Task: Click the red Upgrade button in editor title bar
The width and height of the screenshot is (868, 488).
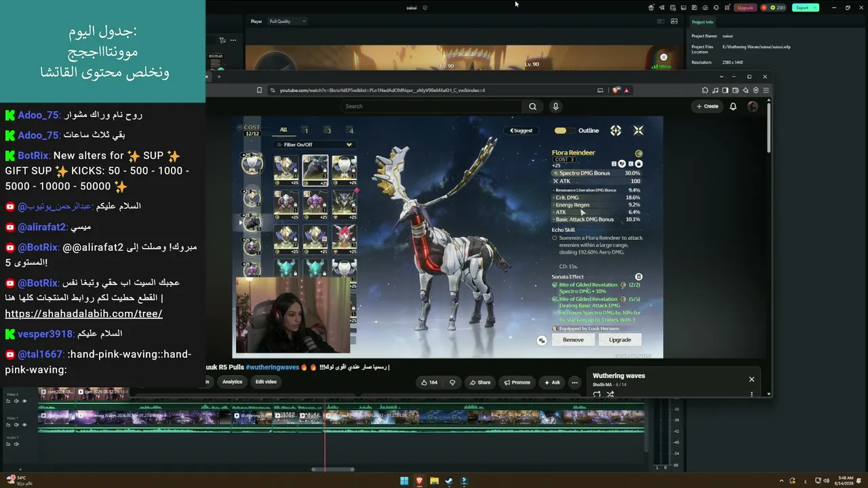Action: 745,7
